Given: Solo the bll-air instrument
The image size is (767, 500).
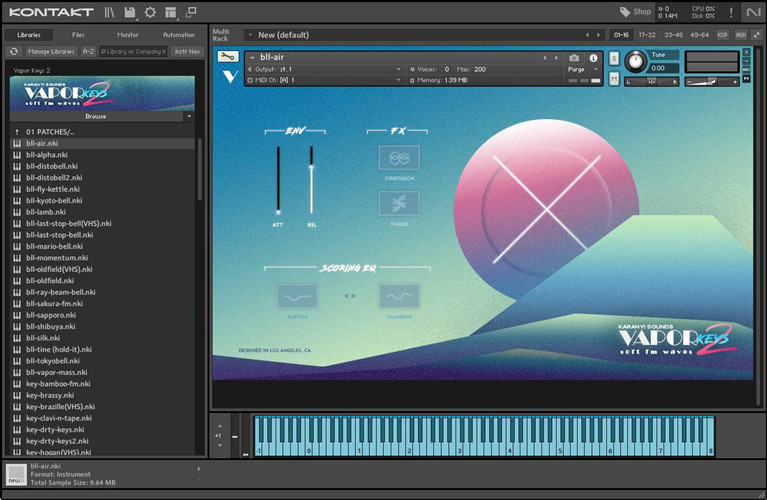Looking at the screenshot, I should (x=613, y=58).
